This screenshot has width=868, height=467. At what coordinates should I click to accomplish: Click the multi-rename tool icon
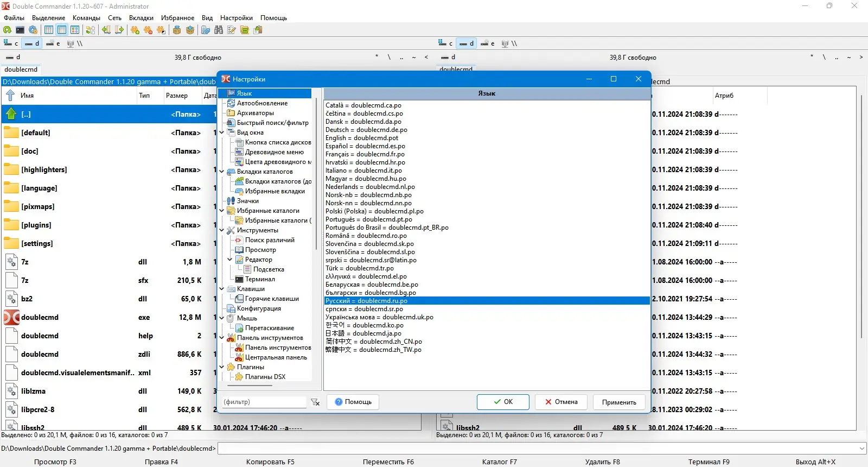coord(232,30)
